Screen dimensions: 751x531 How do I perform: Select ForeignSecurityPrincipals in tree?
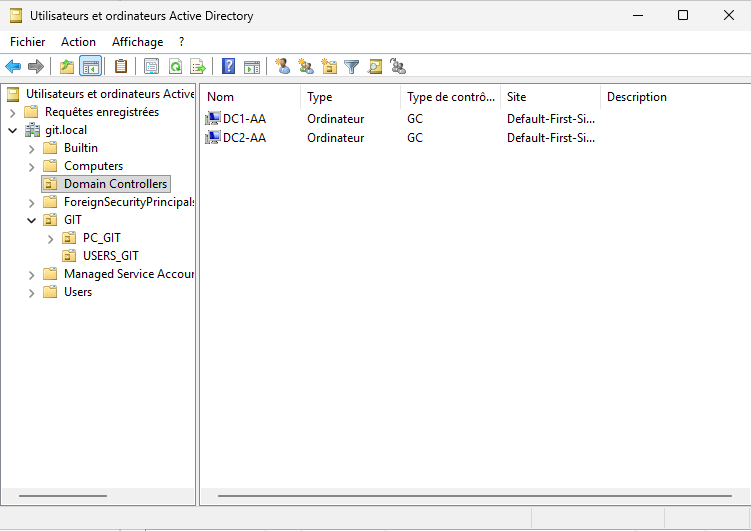click(129, 202)
